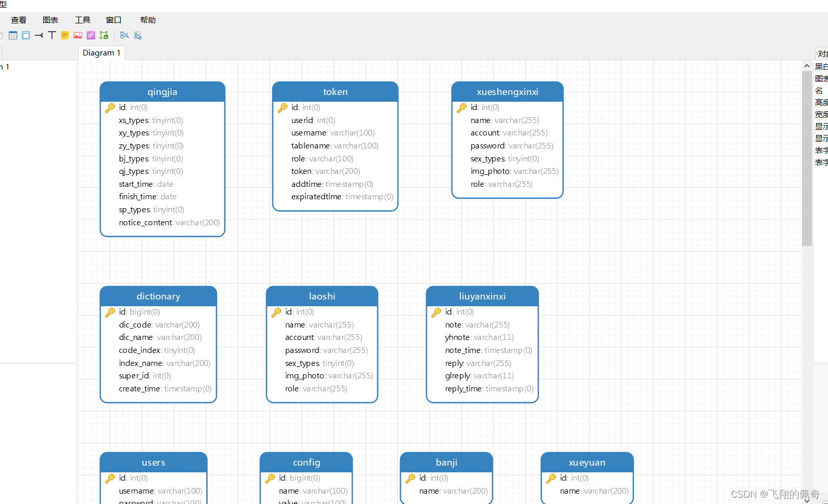828x504 pixels.
Task: Select the token table header
Action: point(336,92)
